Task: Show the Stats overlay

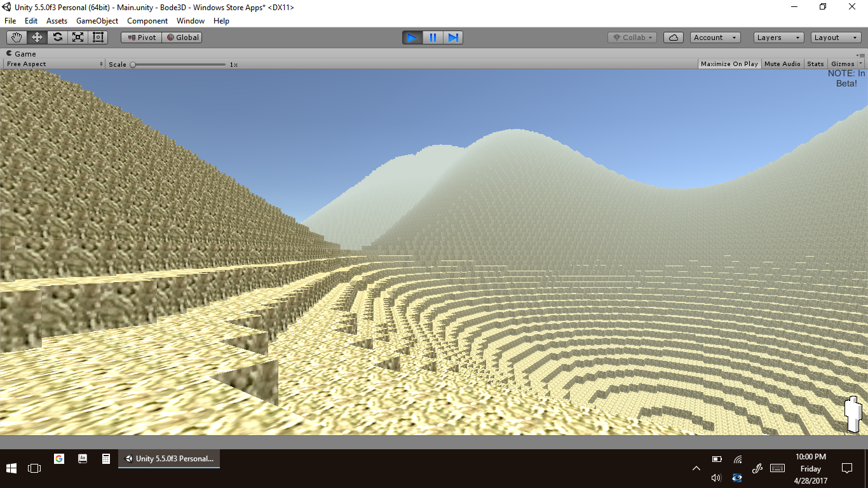Action: coord(815,64)
